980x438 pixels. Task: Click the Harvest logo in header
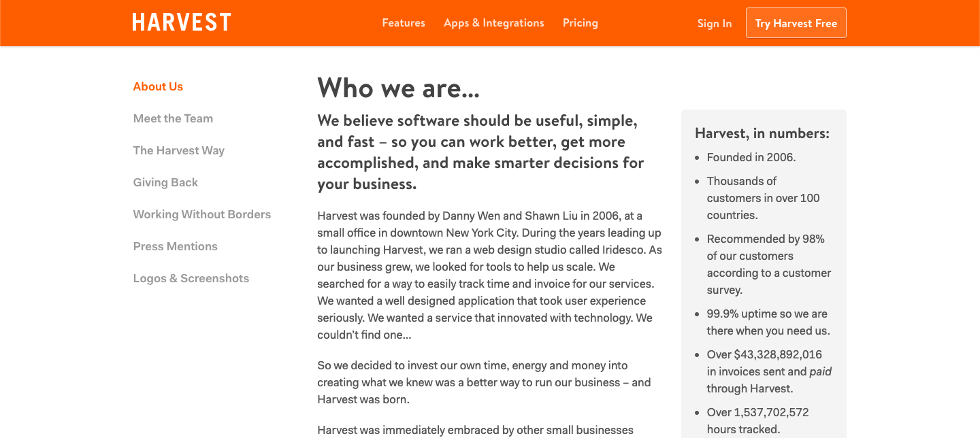click(x=182, y=22)
